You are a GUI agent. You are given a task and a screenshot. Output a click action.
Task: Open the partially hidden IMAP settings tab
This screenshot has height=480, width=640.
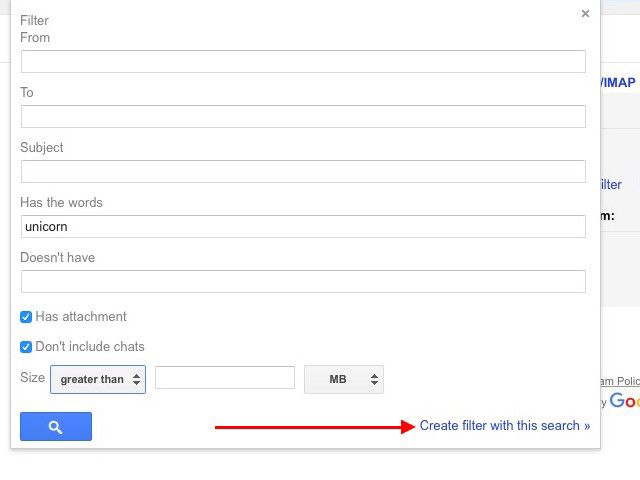coord(618,82)
